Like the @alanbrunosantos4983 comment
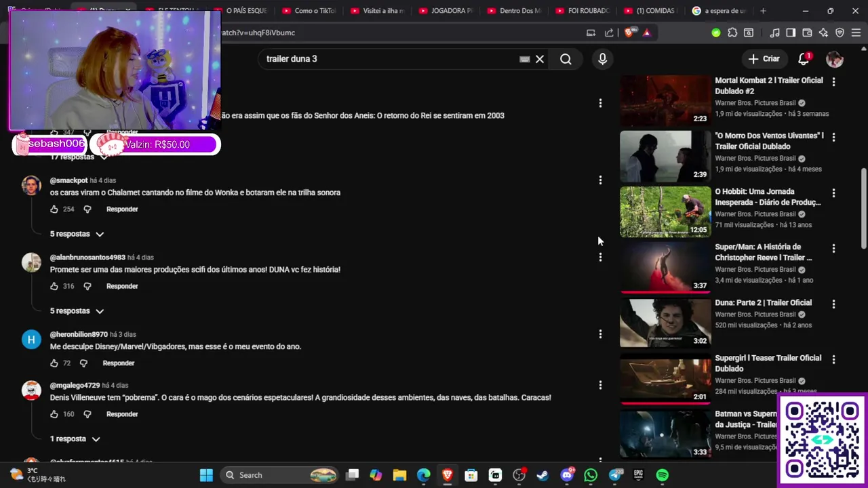 pyautogui.click(x=54, y=286)
